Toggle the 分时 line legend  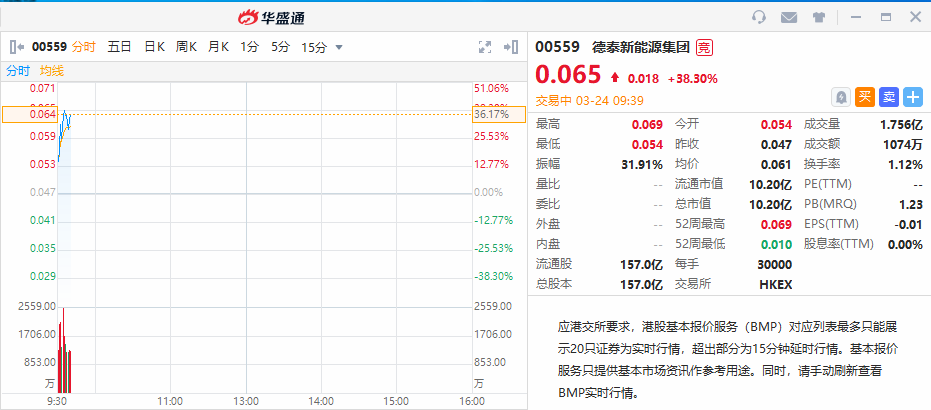18,71
